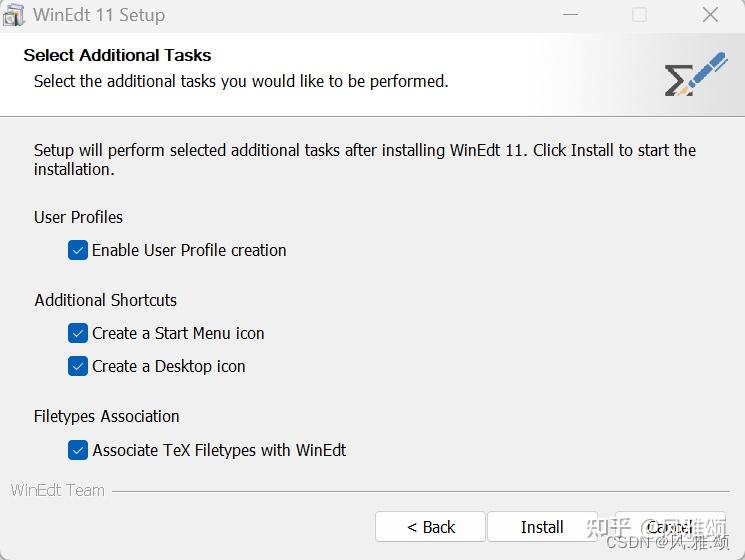
Task: Click the subtitle about tasks to be performed
Action: pyautogui.click(x=240, y=81)
